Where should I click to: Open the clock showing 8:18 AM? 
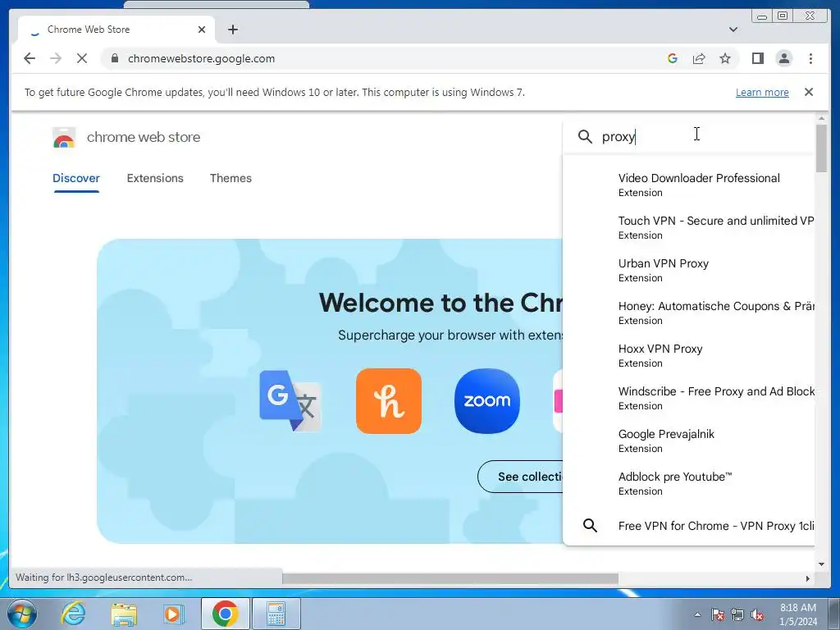(x=797, y=614)
